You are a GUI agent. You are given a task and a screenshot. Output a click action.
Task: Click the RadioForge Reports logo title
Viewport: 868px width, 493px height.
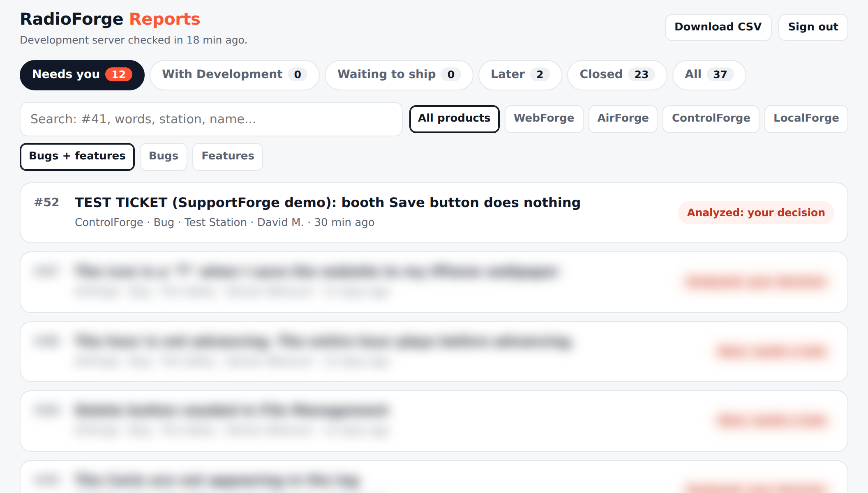[x=110, y=19]
